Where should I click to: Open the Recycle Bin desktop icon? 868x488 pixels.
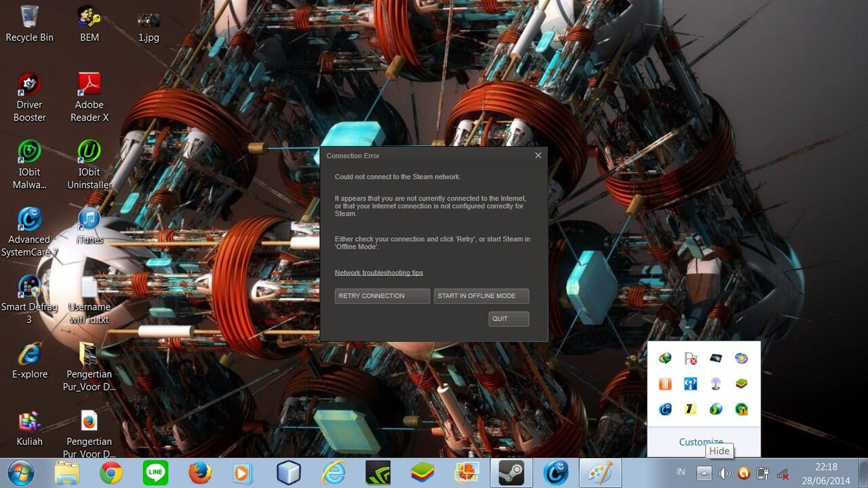tap(29, 24)
